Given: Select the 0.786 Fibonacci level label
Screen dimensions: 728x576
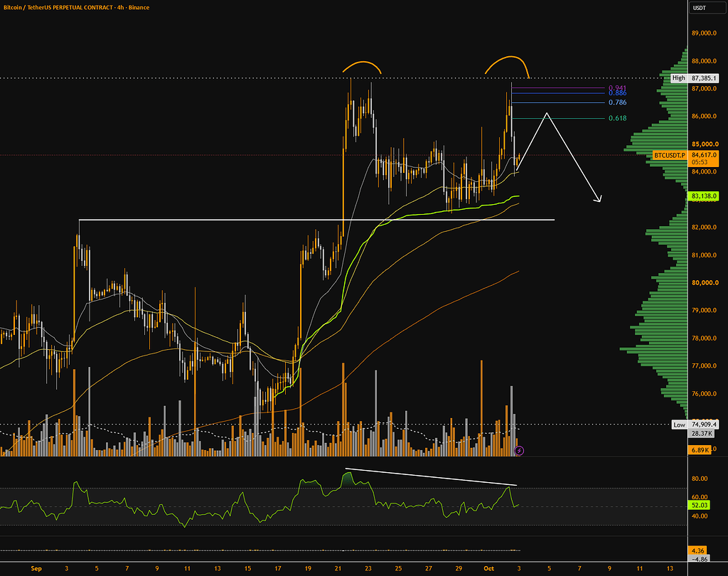Looking at the screenshot, I should 618,102.
